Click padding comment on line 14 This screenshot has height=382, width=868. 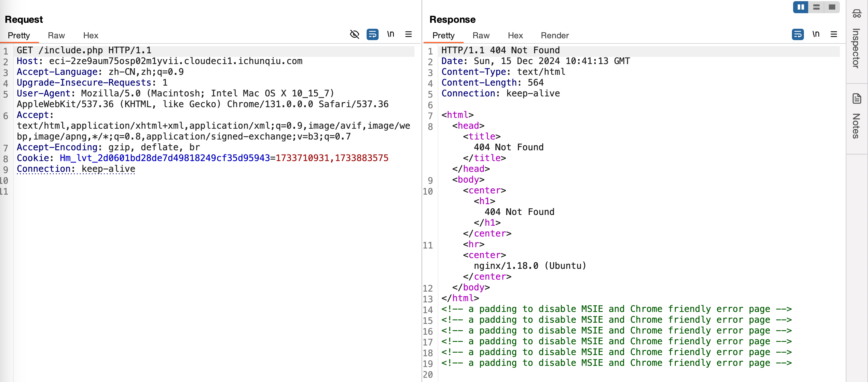pyautogui.click(x=616, y=309)
